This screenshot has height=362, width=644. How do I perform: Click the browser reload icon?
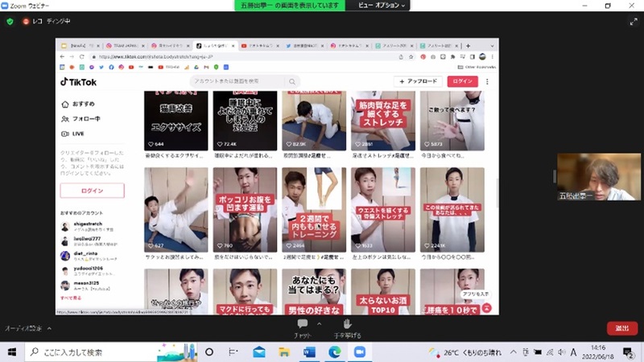click(82, 56)
